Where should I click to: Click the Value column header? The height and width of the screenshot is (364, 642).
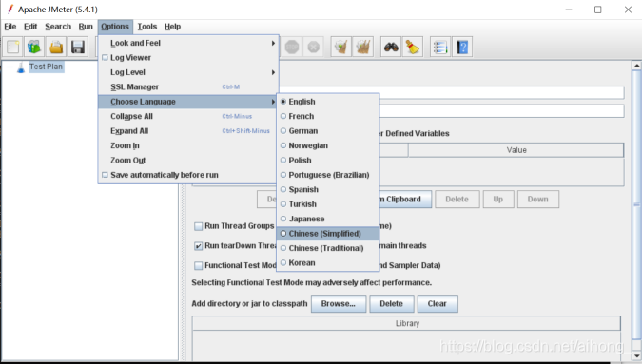(516, 150)
